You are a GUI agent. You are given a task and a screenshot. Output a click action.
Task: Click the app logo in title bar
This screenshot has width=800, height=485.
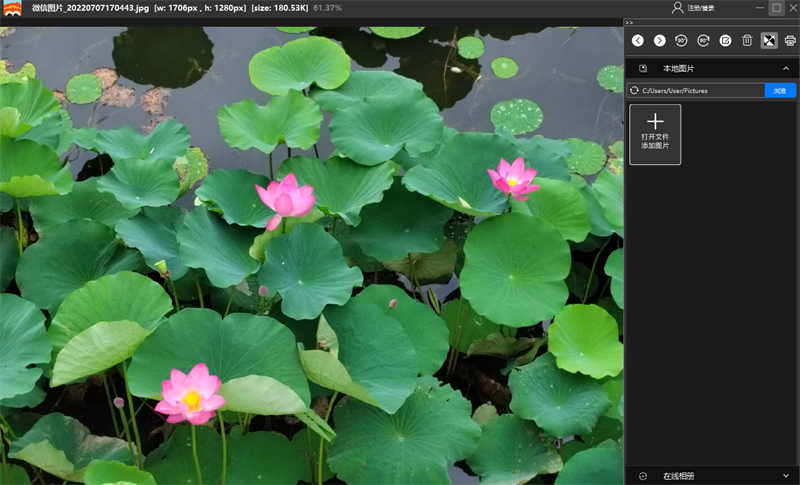pyautogui.click(x=13, y=8)
